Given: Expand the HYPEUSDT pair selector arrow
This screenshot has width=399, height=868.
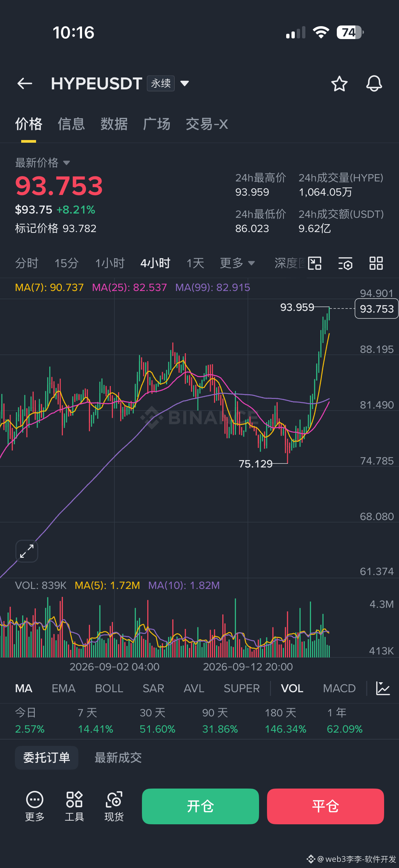Looking at the screenshot, I should coord(185,83).
